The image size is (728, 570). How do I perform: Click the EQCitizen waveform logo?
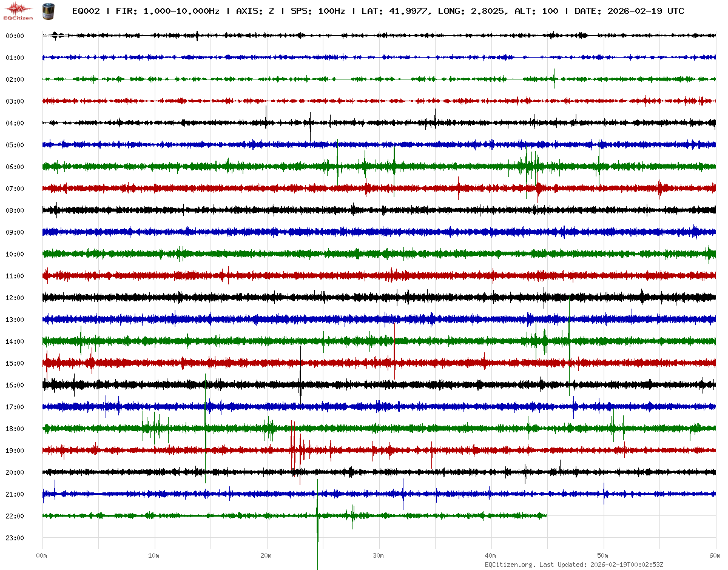[18, 10]
